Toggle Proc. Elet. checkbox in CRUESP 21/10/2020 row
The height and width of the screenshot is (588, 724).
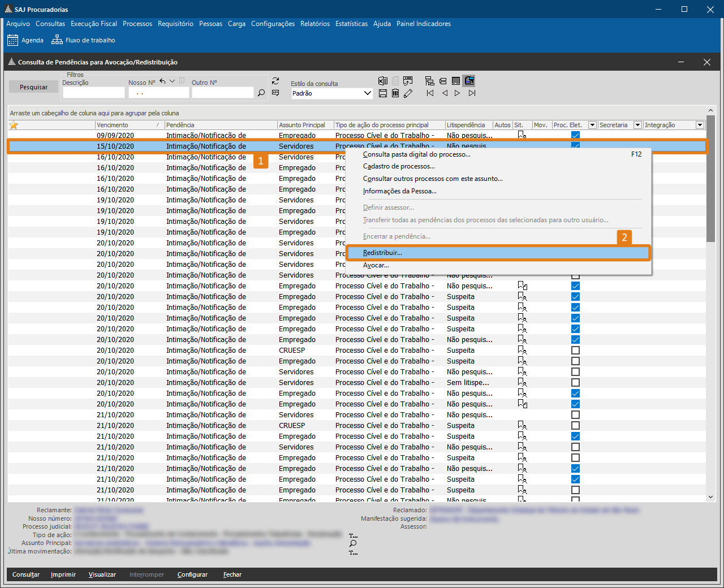click(575, 426)
